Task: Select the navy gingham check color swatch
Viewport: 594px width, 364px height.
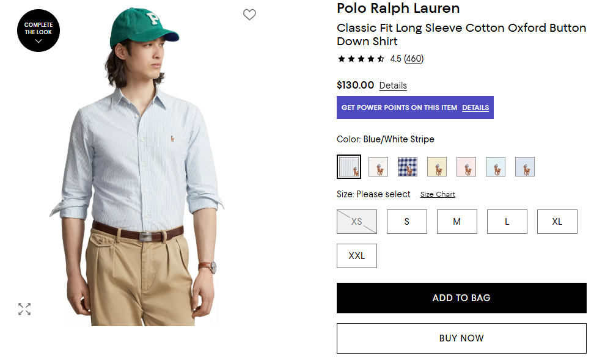Action: 408,167
